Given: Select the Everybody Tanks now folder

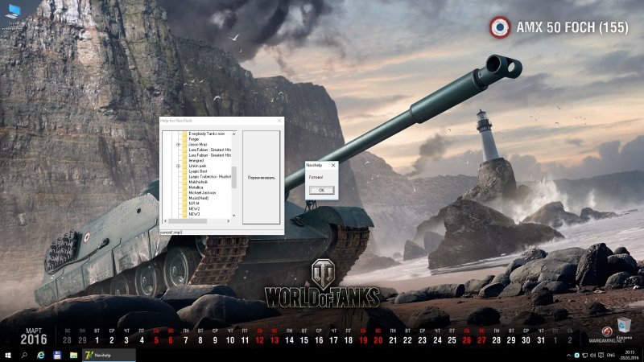Looking at the screenshot, I should (x=207, y=134).
